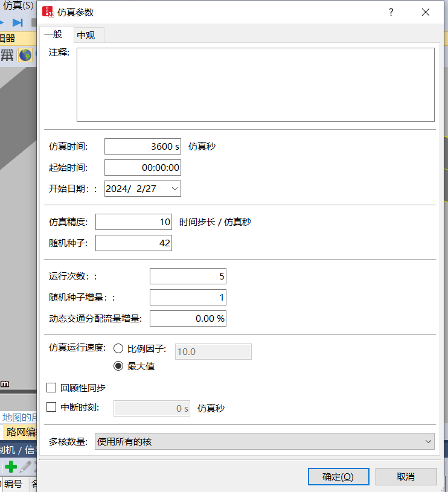
Task: Open the 多核数量 dropdown
Action: click(x=264, y=441)
